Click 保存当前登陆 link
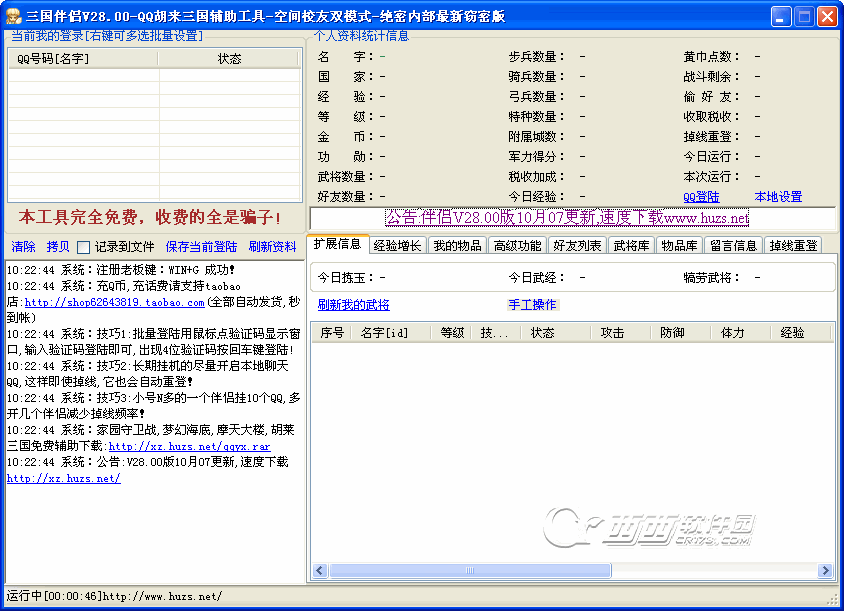The image size is (844, 611). point(201,247)
